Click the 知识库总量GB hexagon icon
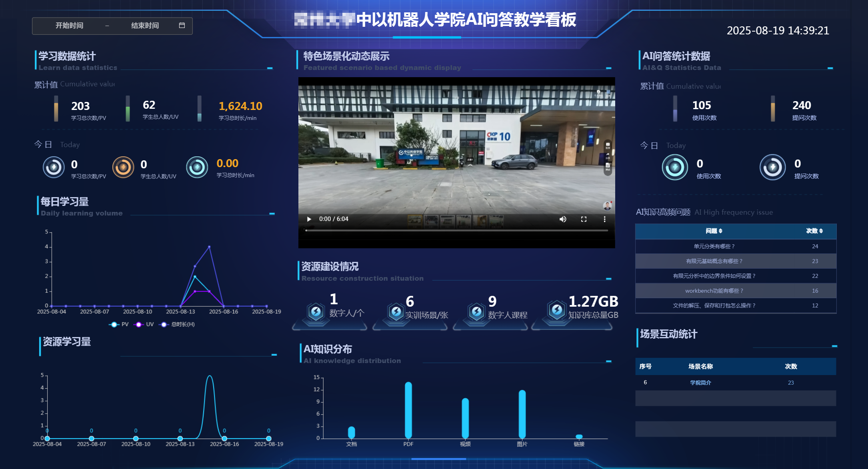The height and width of the screenshot is (469, 868). click(x=557, y=310)
